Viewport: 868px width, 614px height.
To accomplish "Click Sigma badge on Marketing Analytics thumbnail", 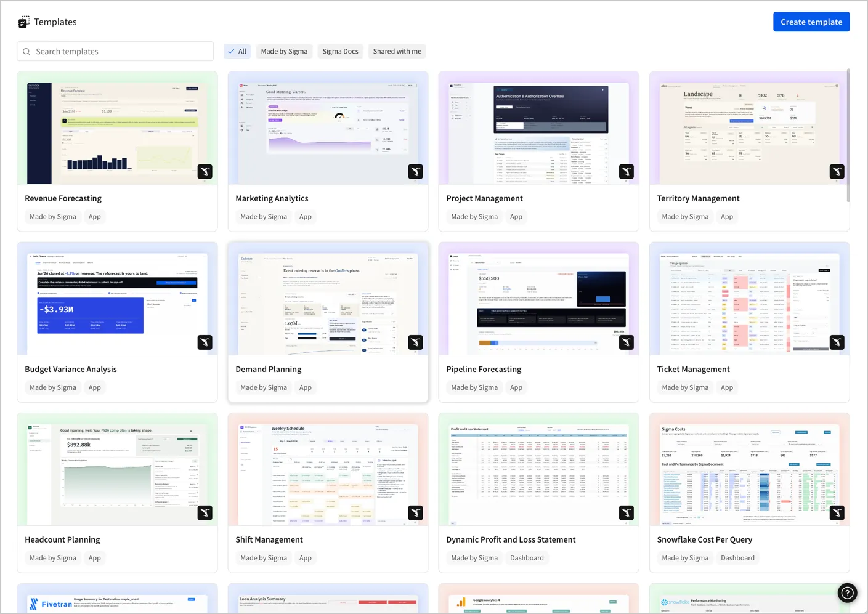I will 416,171.
